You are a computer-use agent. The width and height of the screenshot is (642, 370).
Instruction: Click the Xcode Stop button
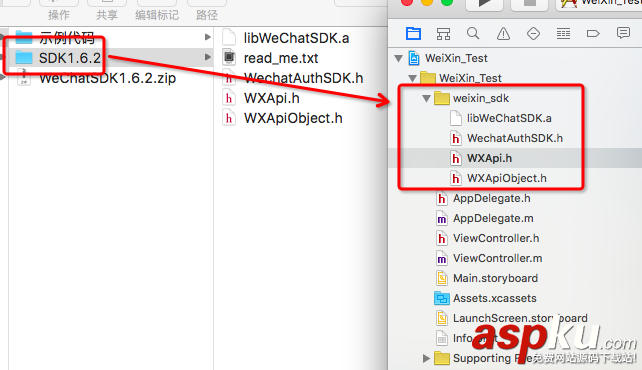coord(529,3)
